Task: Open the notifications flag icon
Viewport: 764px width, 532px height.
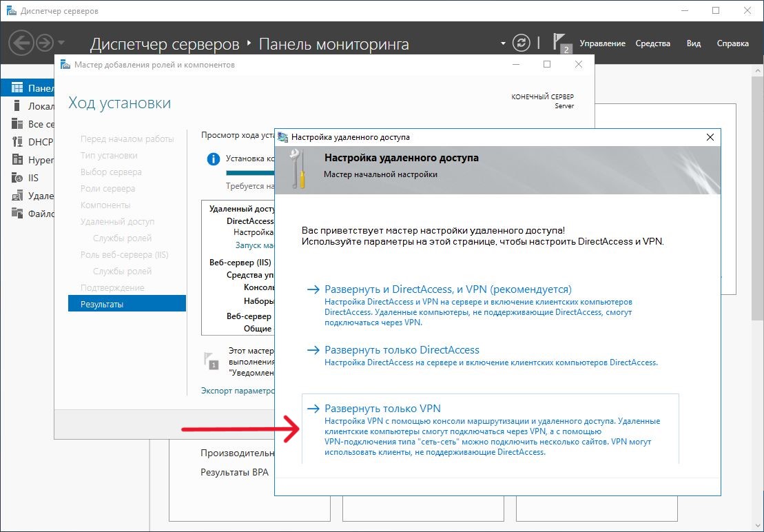Action: pos(561,43)
